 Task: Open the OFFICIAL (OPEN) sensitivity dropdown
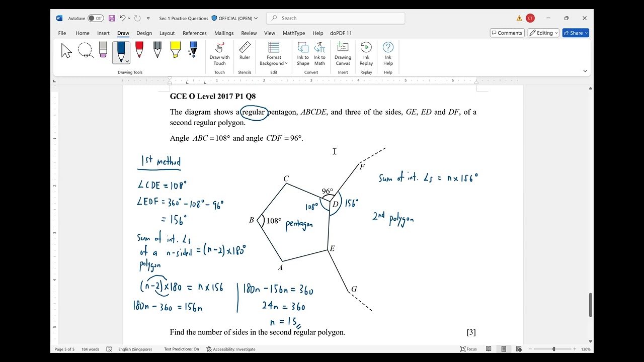pos(234,18)
